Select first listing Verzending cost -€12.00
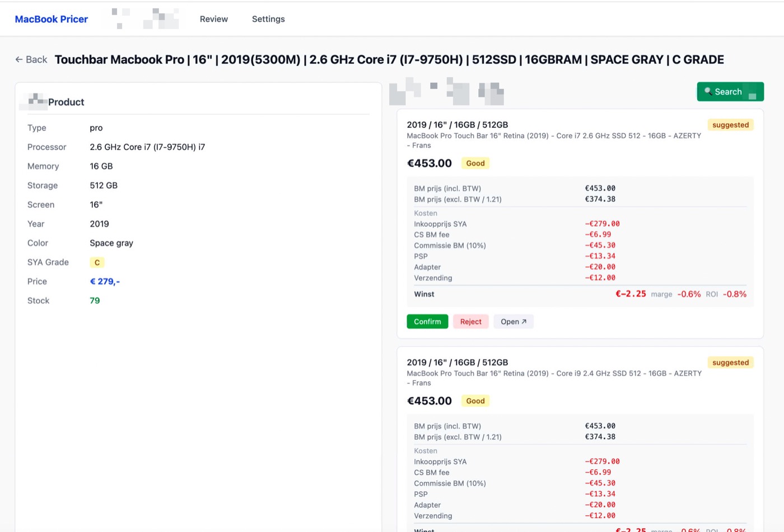Viewport: 784px width, 532px height. tap(600, 278)
